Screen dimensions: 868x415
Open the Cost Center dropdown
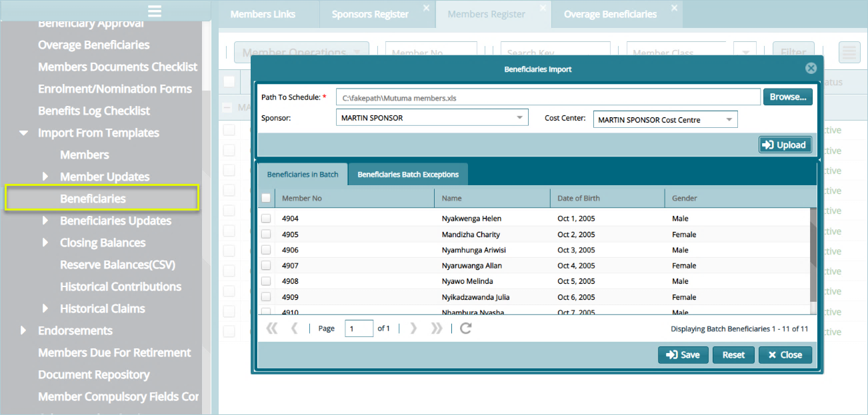point(729,120)
